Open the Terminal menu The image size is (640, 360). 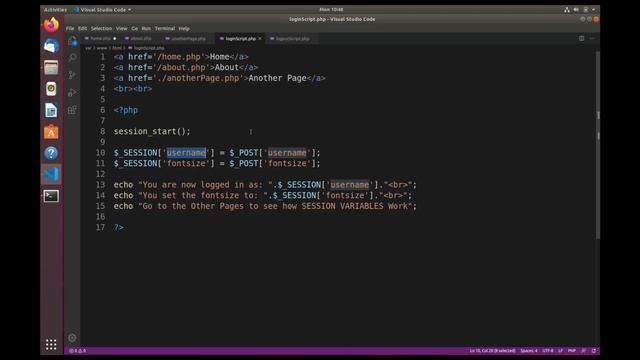[x=165, y=29]
